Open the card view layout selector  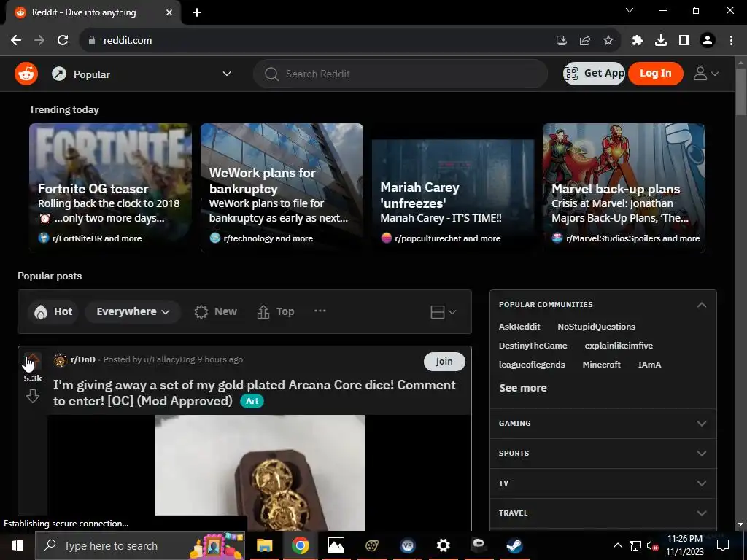pyautogui.click(x=443, y=312)
